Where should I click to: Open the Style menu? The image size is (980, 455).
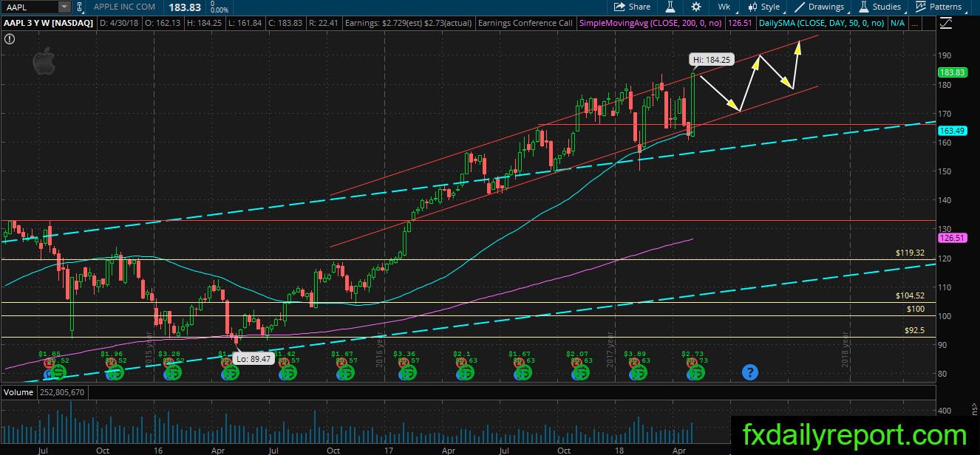[763, 7]
